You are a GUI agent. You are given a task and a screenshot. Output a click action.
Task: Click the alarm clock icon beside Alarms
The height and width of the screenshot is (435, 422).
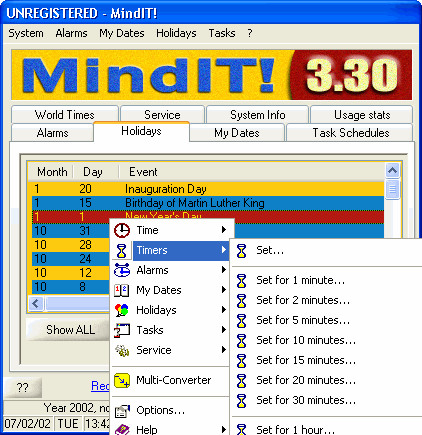(122, 270)
